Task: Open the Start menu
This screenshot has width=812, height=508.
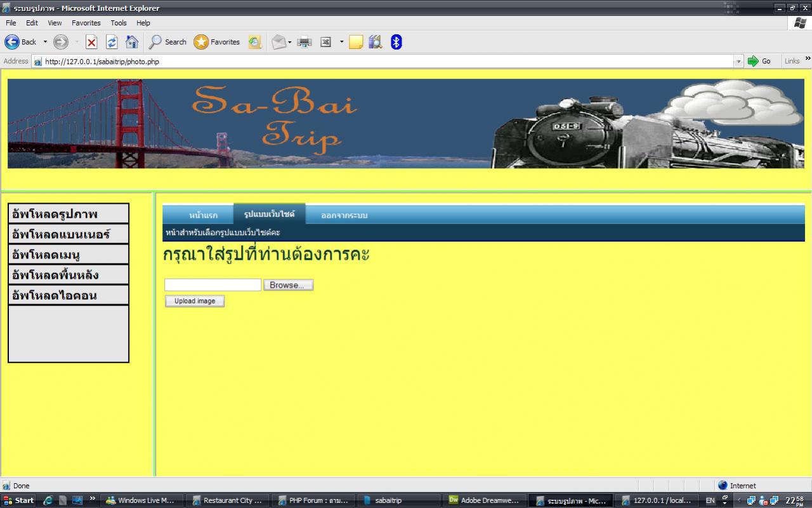Action: 19,500
